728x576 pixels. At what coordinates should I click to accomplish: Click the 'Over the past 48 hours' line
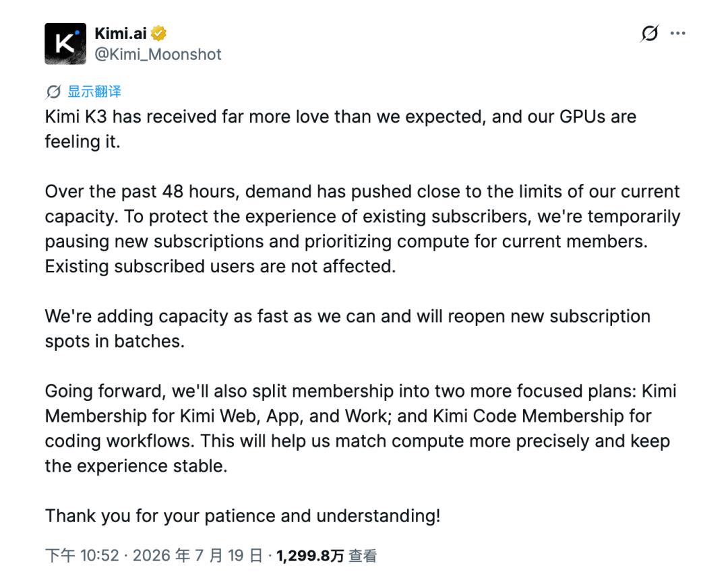(362, 191)
